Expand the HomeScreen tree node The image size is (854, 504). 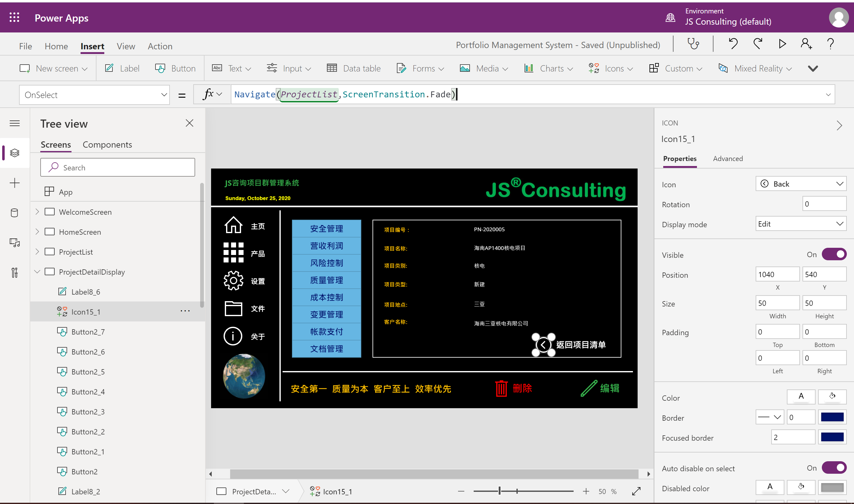point(37,232)
